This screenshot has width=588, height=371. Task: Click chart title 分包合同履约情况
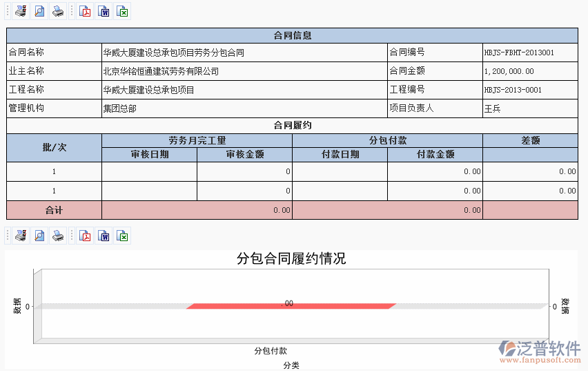[291, 258]
